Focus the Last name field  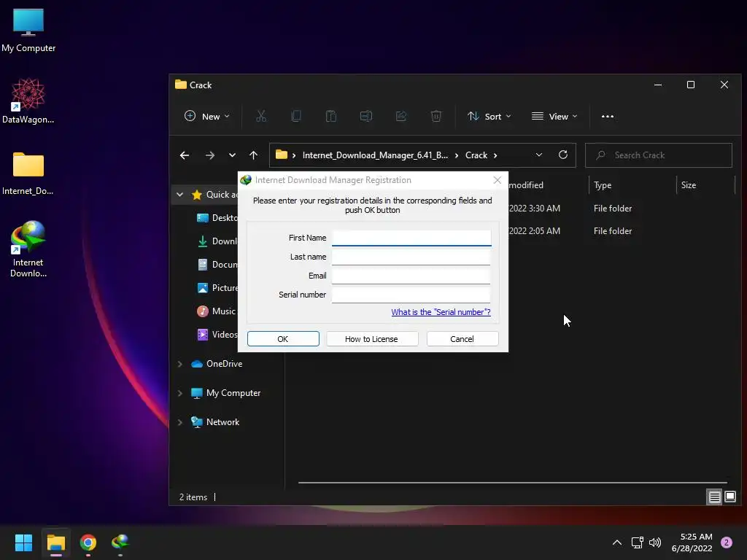pos(411,257)
